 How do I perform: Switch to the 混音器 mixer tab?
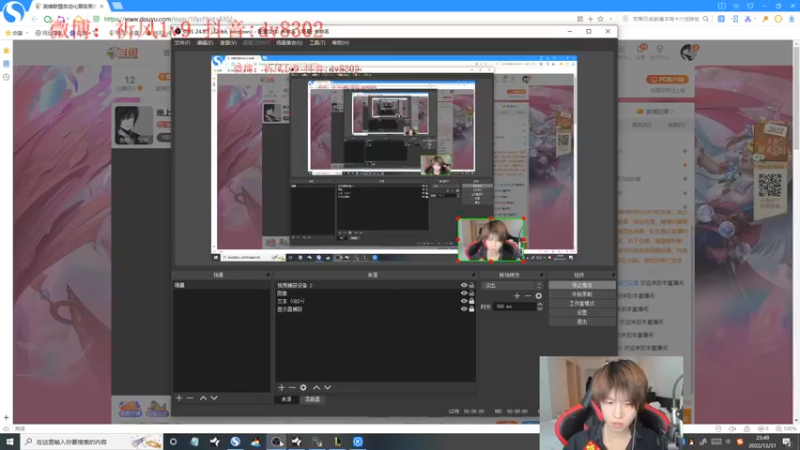(x=312, y=399)
